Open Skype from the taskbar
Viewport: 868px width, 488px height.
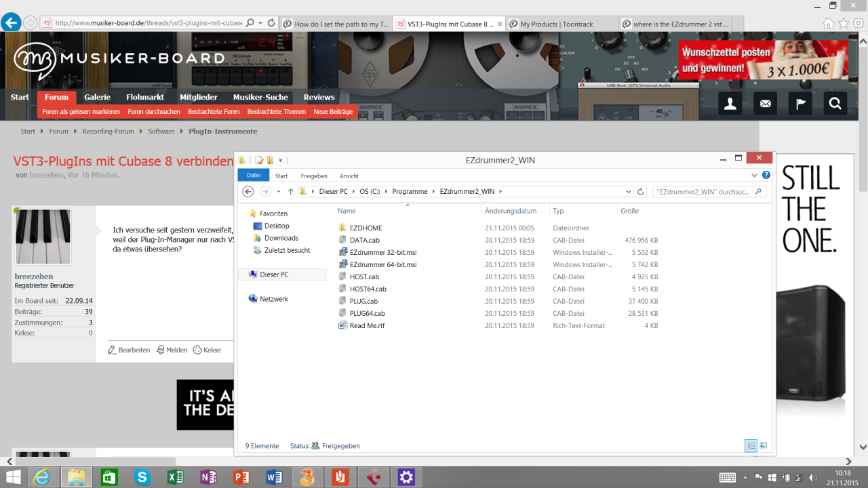(142, 477)
